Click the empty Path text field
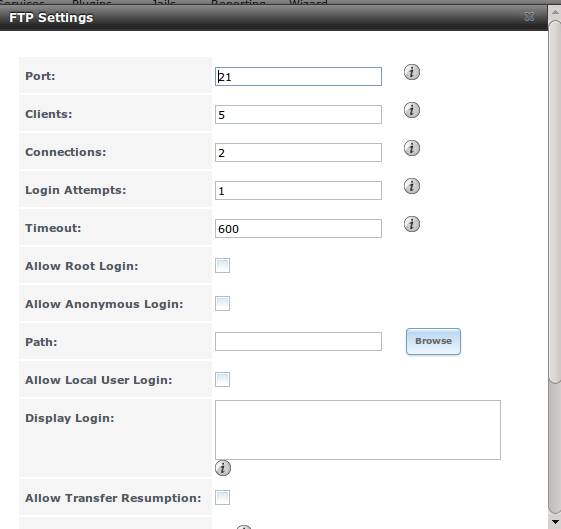The height and width of the screenshot is (529, 561). (298, 342)
